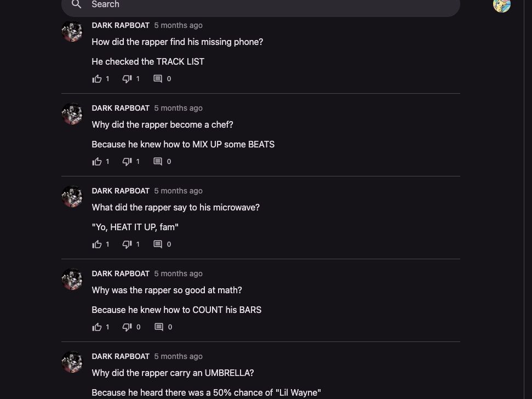Open DARK RAPBOAT channel from the chef joke
The image size is (532, 399).
coord(121,108)
